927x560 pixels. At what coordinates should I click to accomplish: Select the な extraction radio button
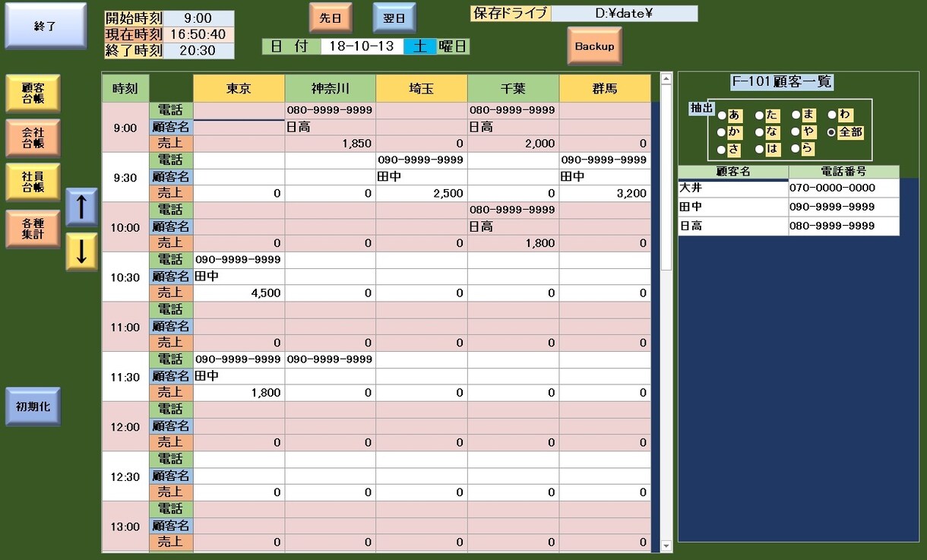(759, 132)
